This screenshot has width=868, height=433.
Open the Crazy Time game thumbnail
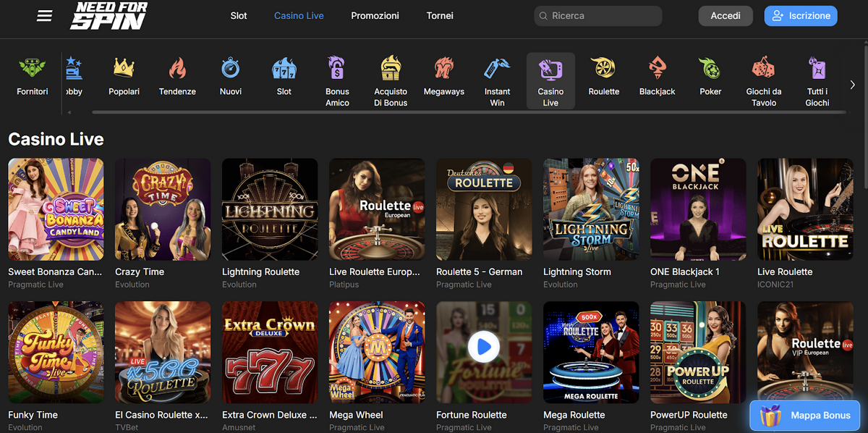[x=163, y=209]
